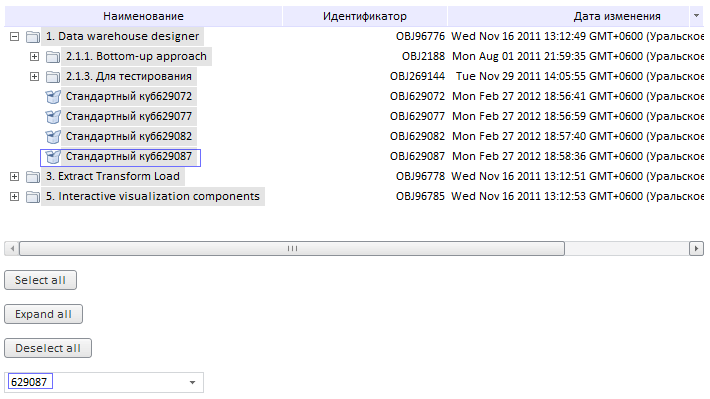Viewport: 710px width, 399px height.
Task: Click date cell Mon Feb 27 2012 18:56:41
Action: (x=578, y=96)
